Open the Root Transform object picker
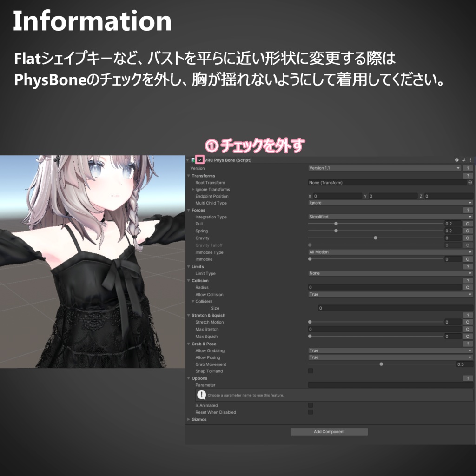476x476 pixels. [x=470, y=182]
